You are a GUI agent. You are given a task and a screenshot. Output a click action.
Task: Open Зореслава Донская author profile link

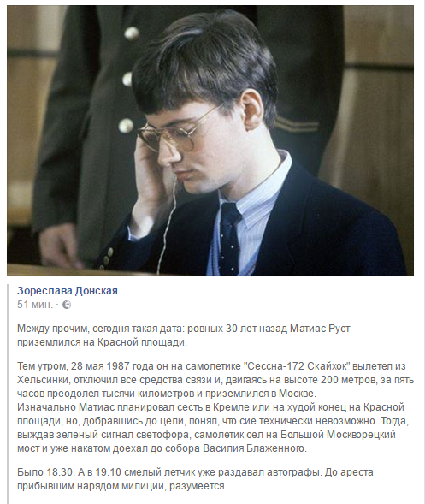[x=68, y=291]
